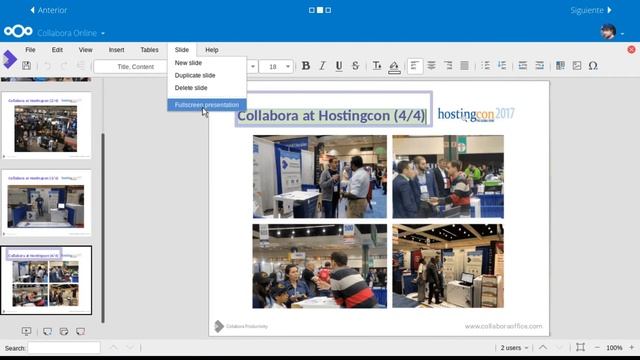640x360 pixels.
Task: Increase paragraph indent
Action: coord(540,66)
